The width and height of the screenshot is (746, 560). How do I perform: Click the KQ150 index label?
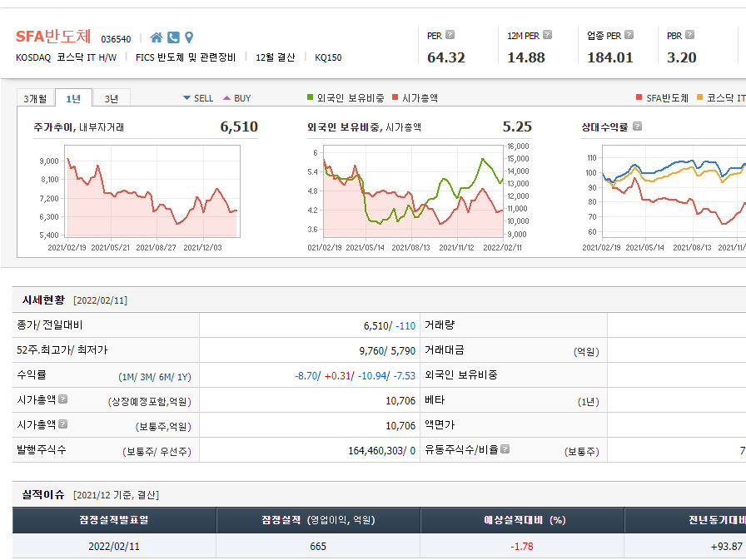[328, 57]
